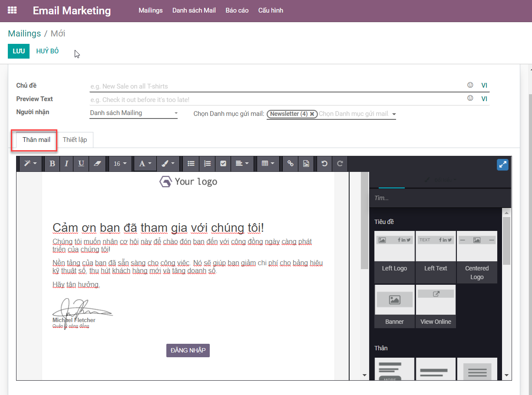Open the Báo cáo menu
Viewport: 532px width, 395px height.
237,10
